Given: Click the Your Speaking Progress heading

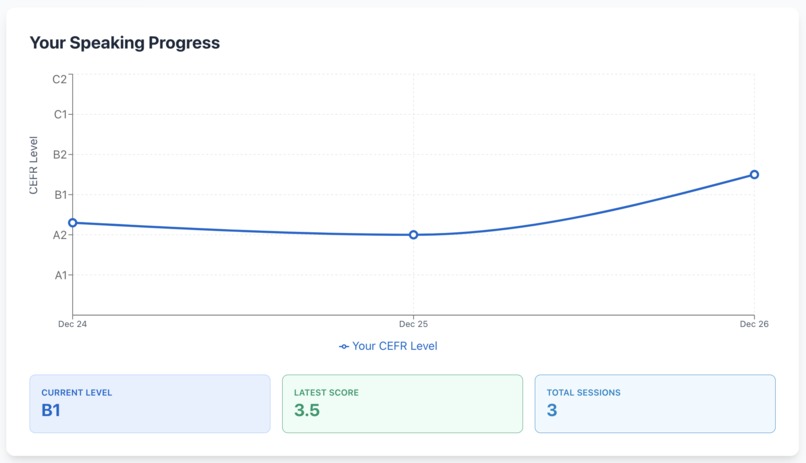Looking at the screenshot, I should (125, 43).
